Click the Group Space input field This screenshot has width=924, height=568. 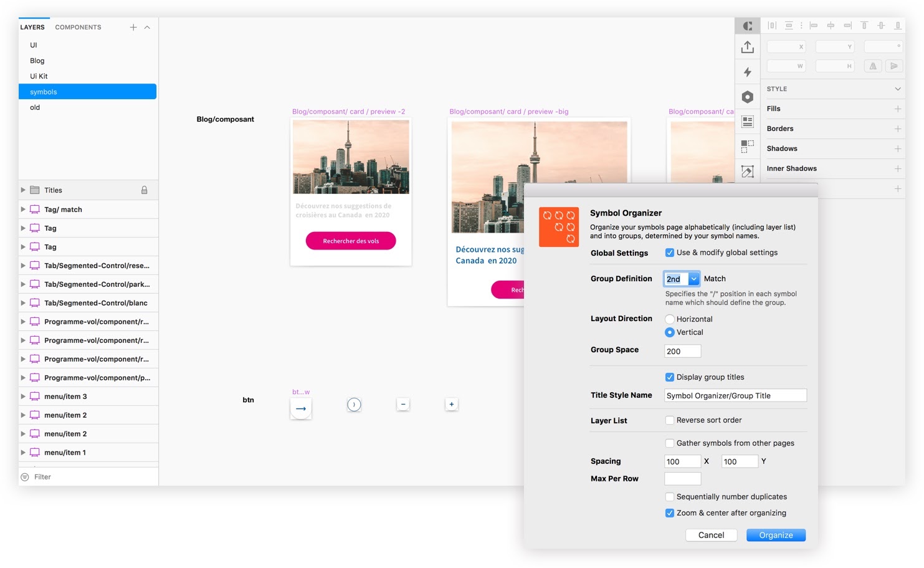point(682,351)
